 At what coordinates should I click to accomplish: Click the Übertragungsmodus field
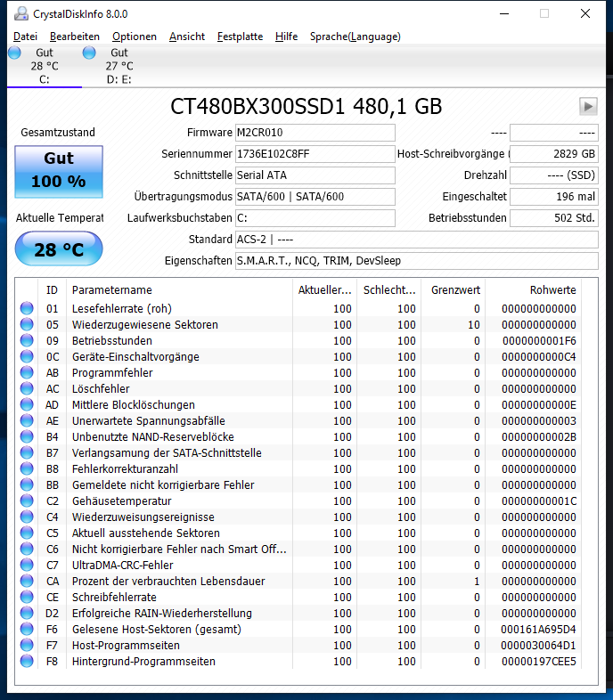(x=315, y=197)
